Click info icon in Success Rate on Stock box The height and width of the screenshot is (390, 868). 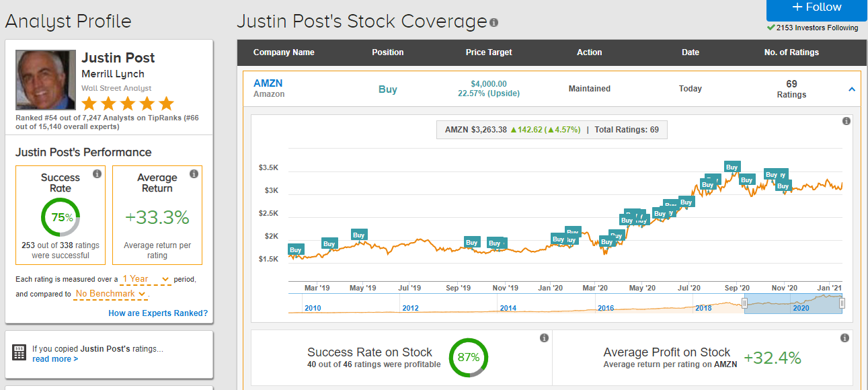(544, 338)
